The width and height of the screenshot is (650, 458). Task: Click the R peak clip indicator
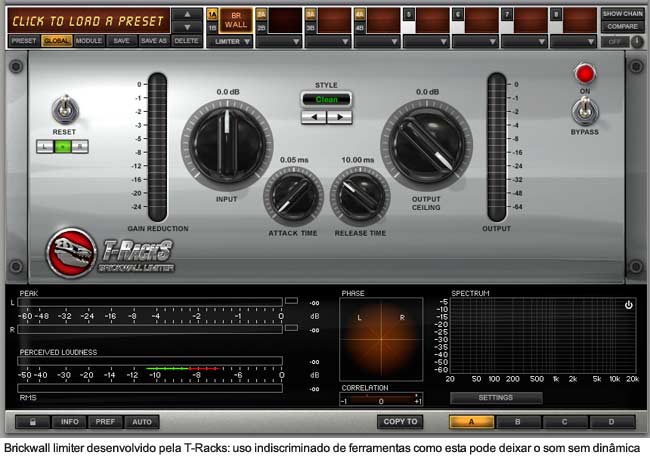pos(291,328)
